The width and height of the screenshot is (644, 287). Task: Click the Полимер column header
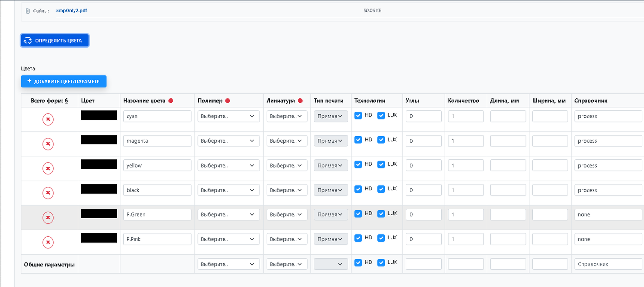tap(210, 101)
